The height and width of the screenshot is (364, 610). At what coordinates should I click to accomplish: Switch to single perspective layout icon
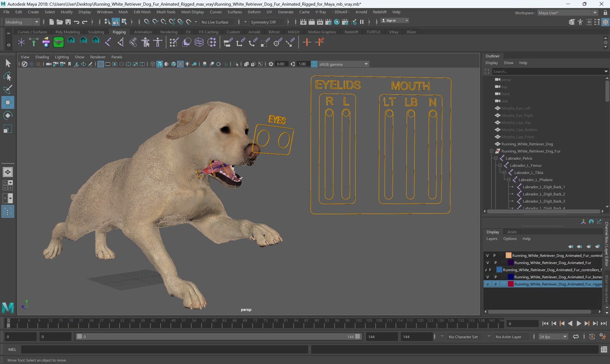(x=7, y=172)
